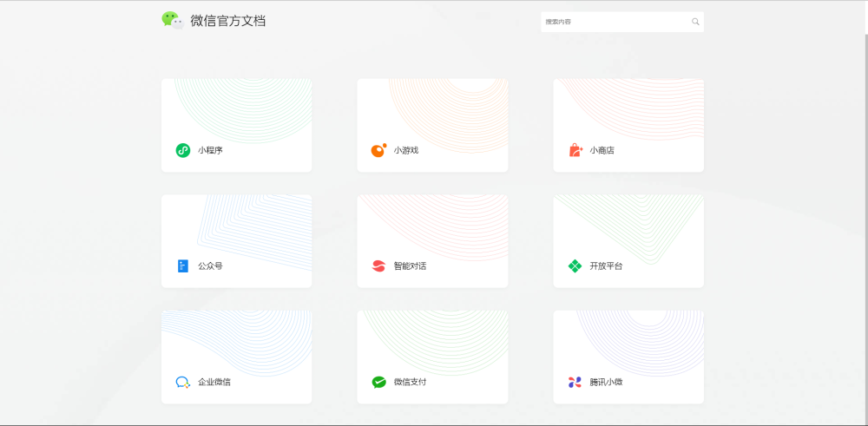Screen dimensions: 868x426
Task: Focus the 搜索内容 search input field
Action: [622, 22]
